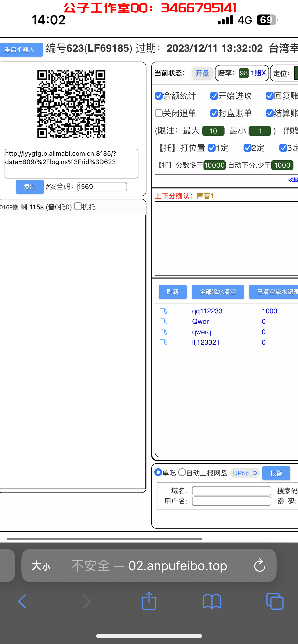Enable the 关闭退单 checkbox
This screenshot has width=298, height=644.
pos(159,113)
